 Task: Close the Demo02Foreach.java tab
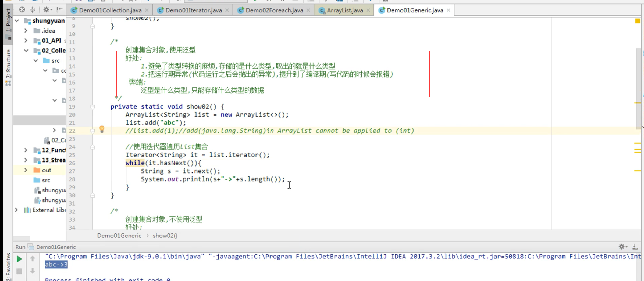(308, 10)
